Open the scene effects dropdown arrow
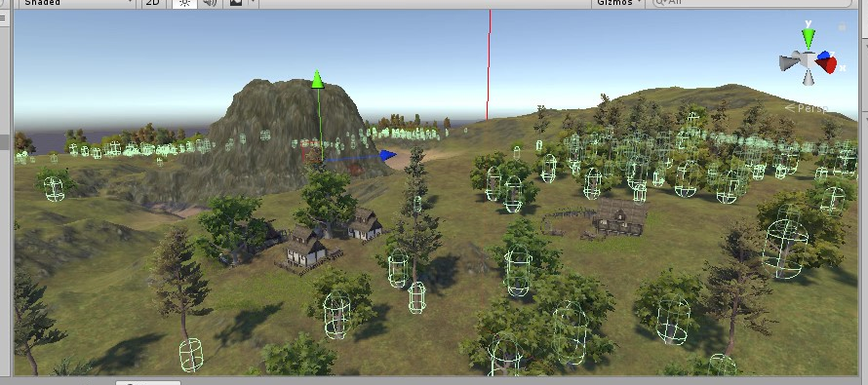The height and width of the screenshot is (385, 868). pyautogui.click(x=253, y=3)
